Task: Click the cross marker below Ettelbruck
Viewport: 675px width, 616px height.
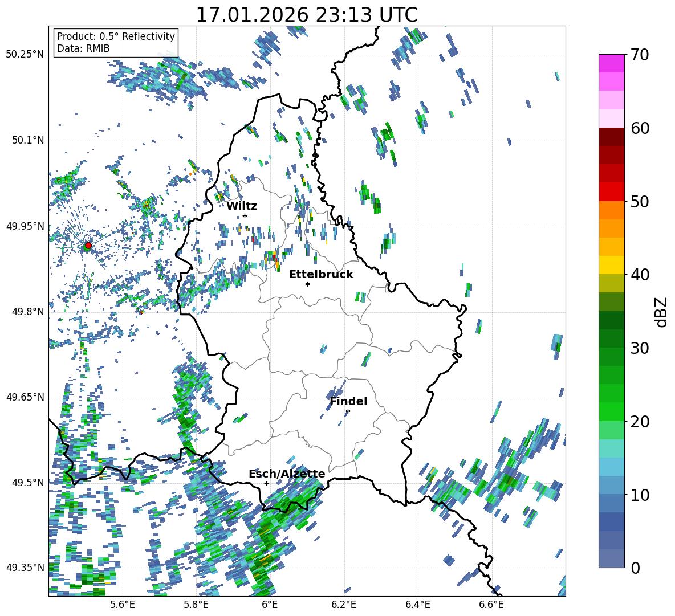Action: tap(307, 284)
